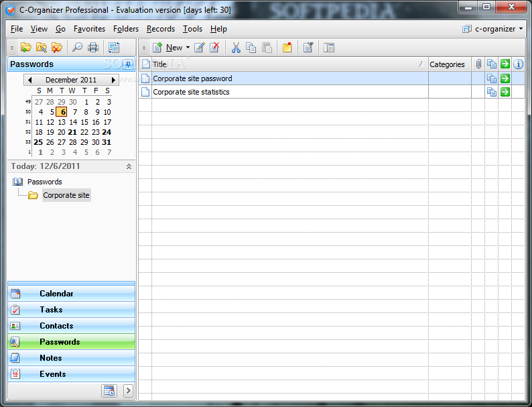
Task: Click the Copy icon in records toolbar
Action: 251,48
